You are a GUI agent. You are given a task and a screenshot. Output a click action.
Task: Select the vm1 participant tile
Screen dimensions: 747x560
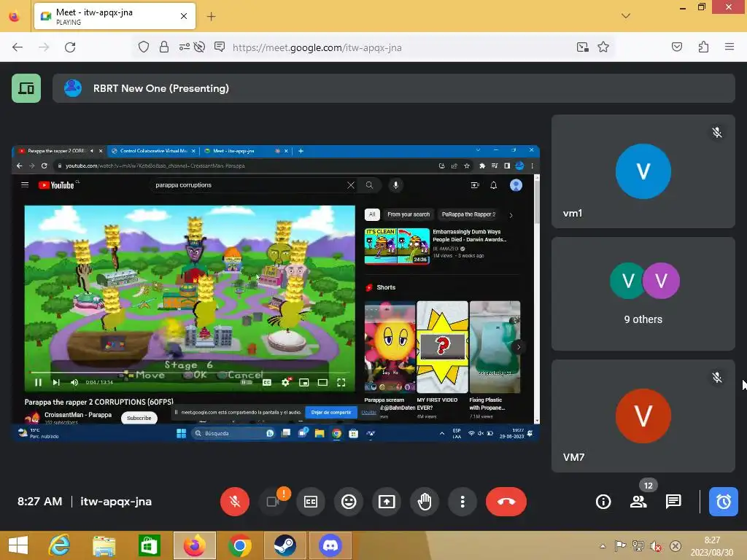(x=643, y=171)
